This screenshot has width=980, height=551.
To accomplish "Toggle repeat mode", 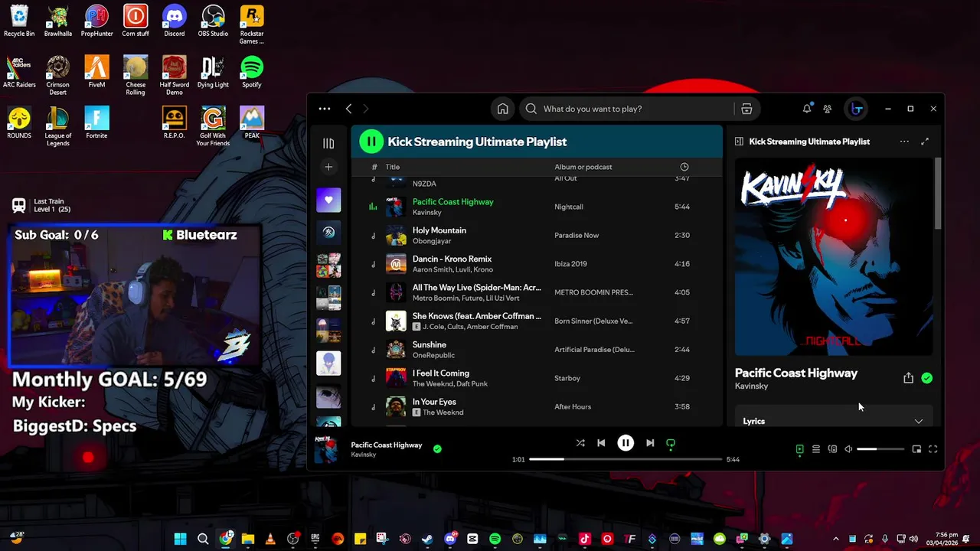I will point(671,443).
